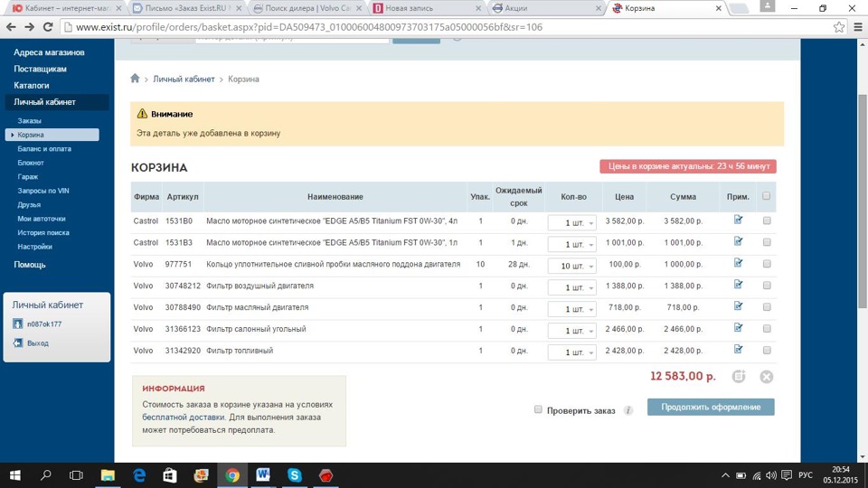
Task: Click the user icon next to n087ok177
Action: 18,324
